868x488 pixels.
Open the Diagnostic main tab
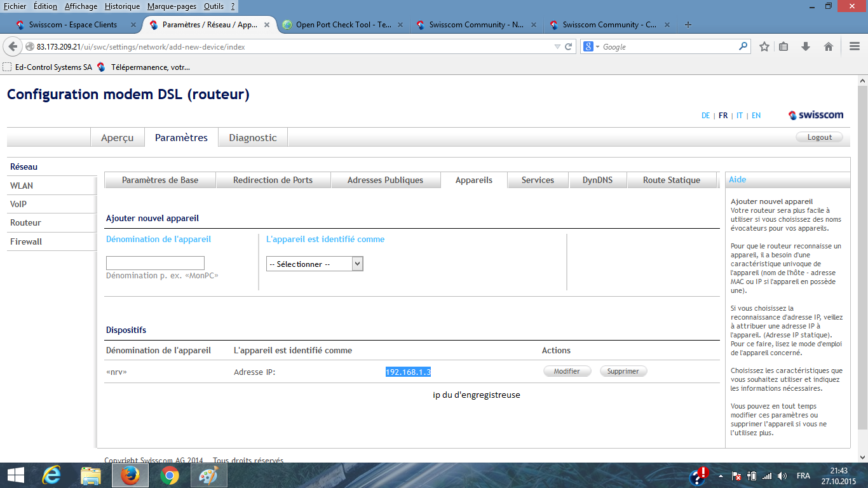(253, 137)
